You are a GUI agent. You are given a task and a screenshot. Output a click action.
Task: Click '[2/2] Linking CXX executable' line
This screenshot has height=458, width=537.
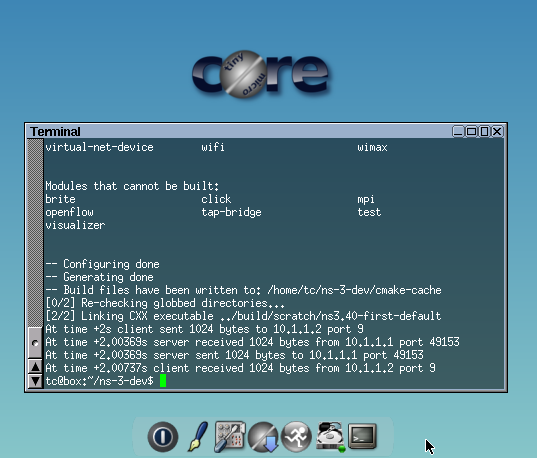(243, 316)
